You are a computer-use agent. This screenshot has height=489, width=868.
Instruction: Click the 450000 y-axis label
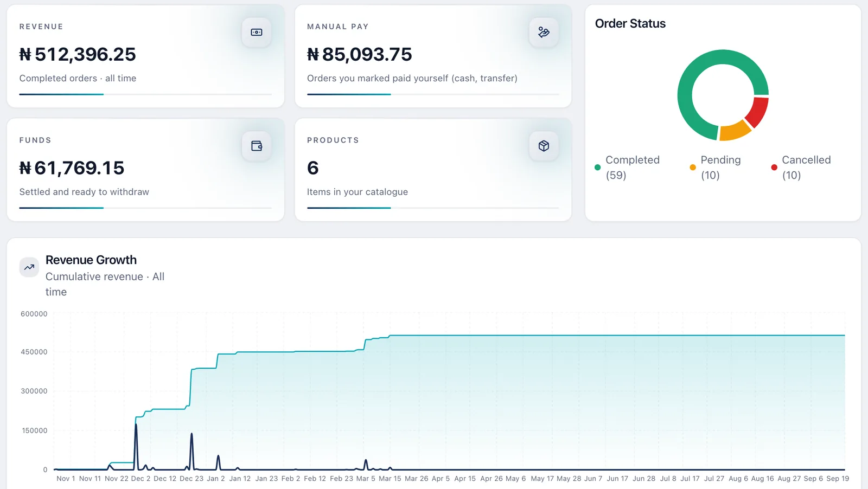point(34,352)
